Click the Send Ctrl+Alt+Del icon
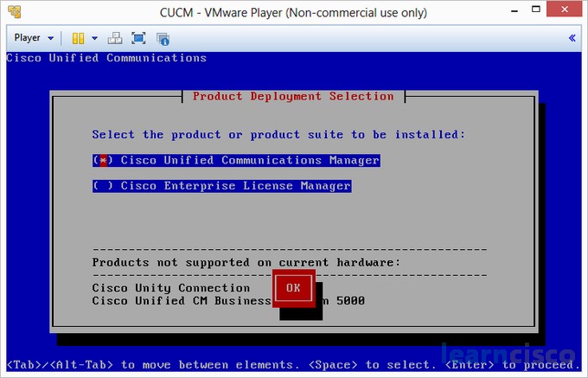The image size is (588, 378). [114, 38]
